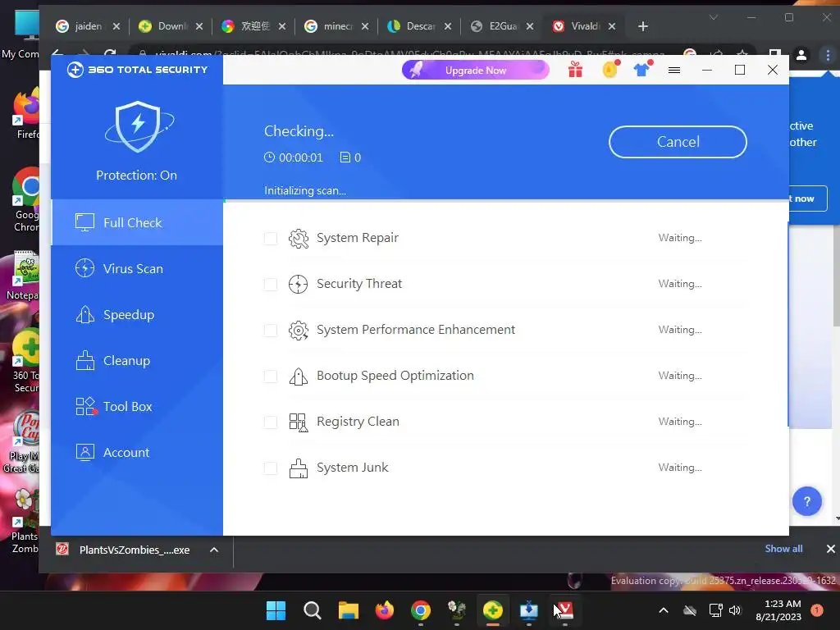Toggle the System Repair checkbox
This screenshot has width=840, height=630.
[271, 239]
